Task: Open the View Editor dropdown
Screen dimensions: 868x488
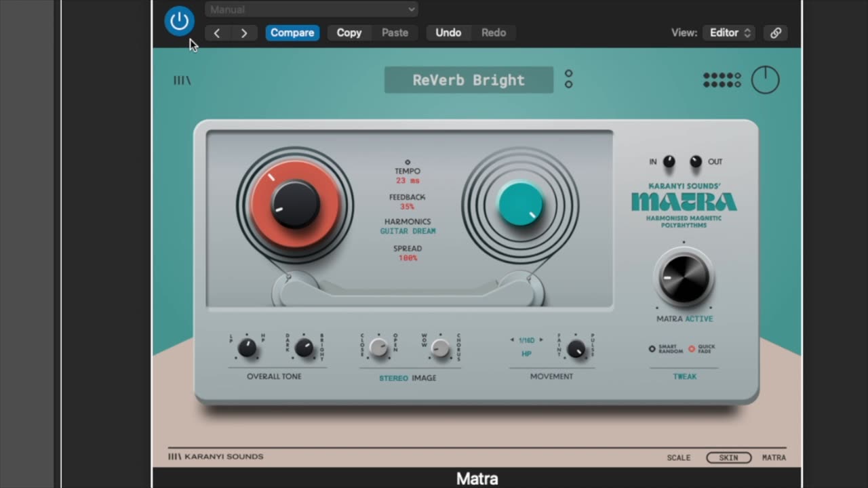Action: coord(729,33)
